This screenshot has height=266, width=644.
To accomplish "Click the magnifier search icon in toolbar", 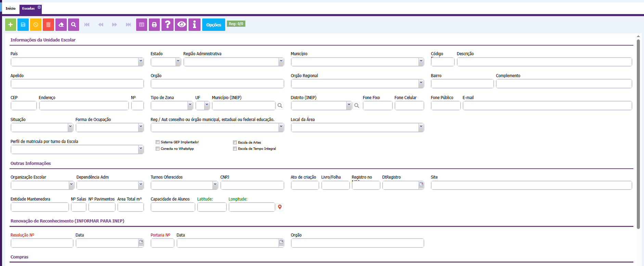I will coord(74,25).
